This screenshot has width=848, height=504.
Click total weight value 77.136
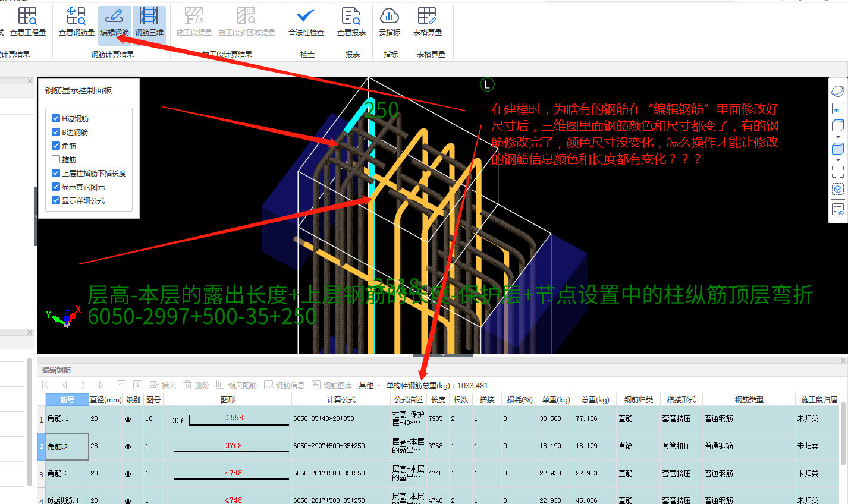coord(586,418)
